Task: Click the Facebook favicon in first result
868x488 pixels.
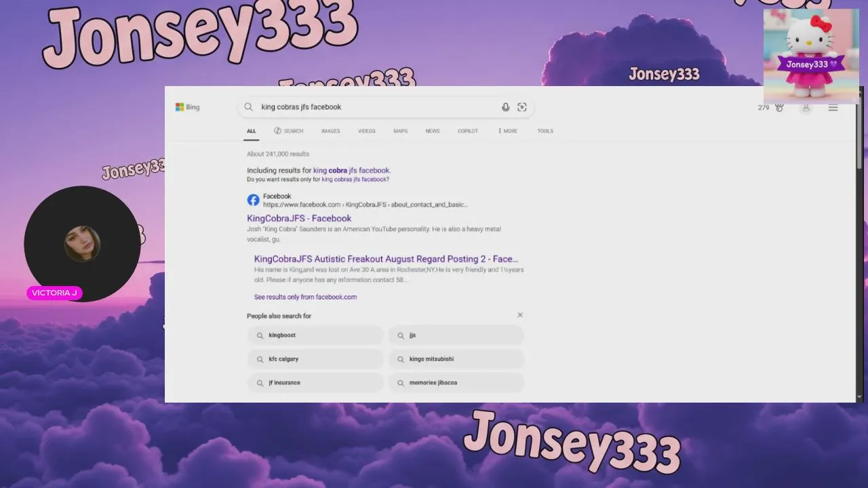Action: click(x=253, y=200)
